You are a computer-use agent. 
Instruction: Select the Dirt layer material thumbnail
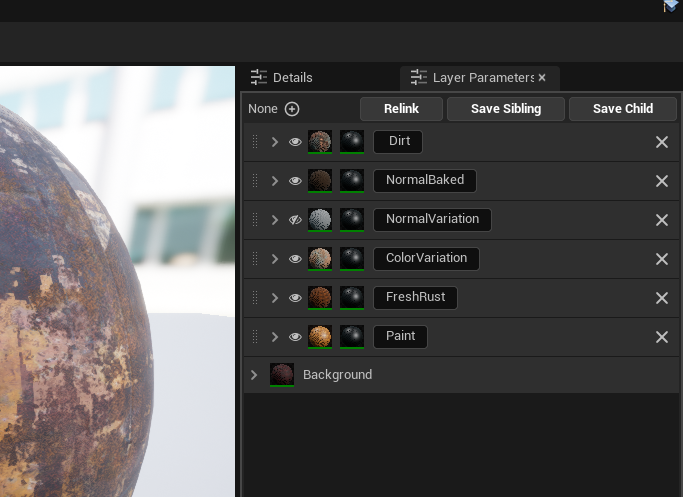point(320,142)
